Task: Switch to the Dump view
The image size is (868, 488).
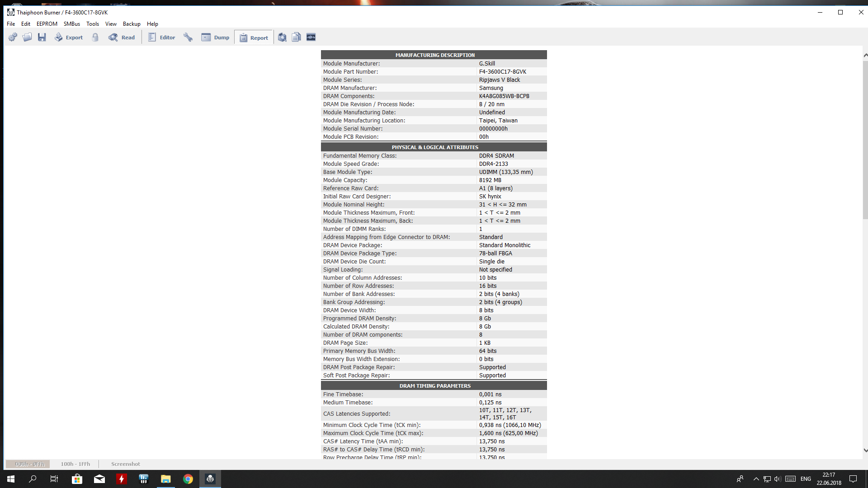Action: point(215,38)
